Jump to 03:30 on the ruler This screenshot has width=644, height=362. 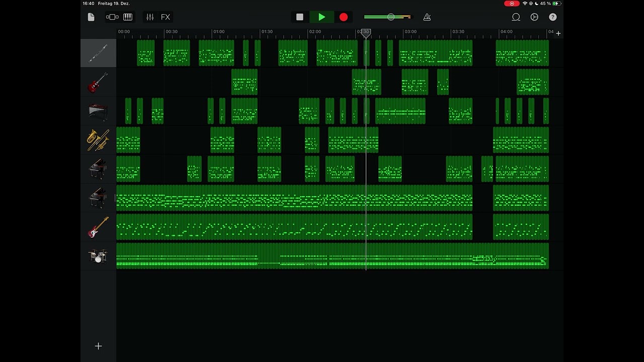point(458,32)
